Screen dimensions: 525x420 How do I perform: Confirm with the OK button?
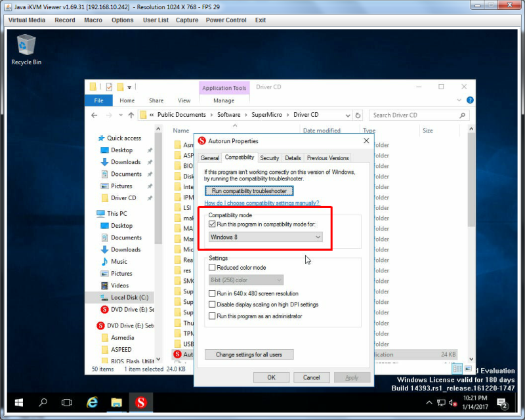point(271,377)
